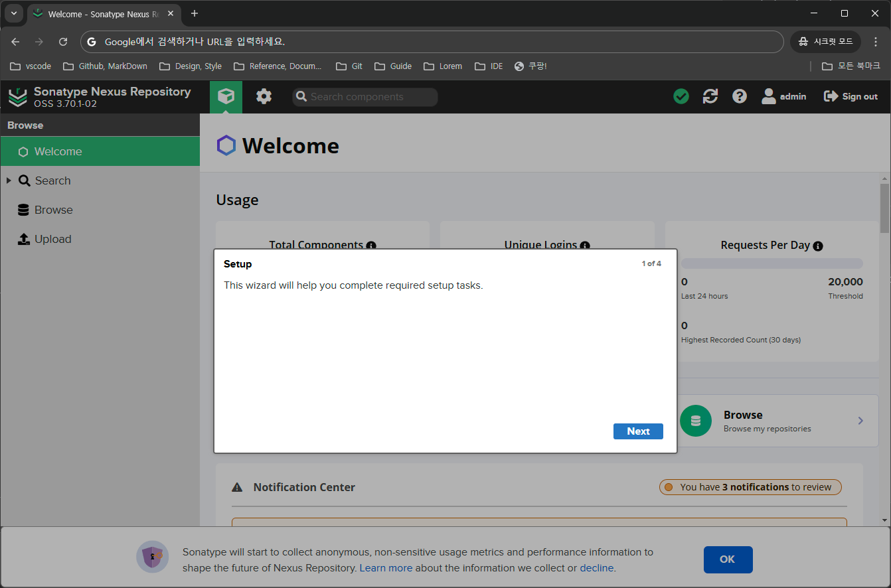Viewport: 891px width, 588px height.
Task: Click the 20,000 Threshold value
Action: click(x=845, y=282)
